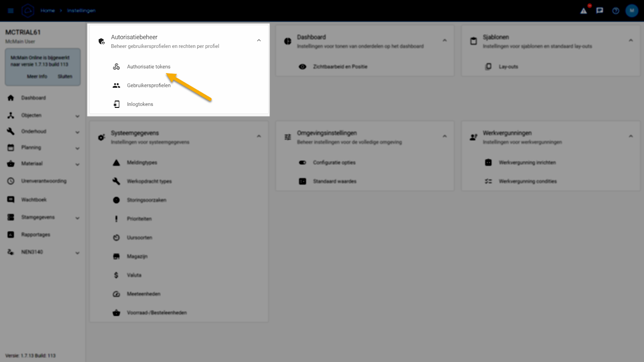Click the Zichtbaarheid en Positie eye icon

click(303, 67)
